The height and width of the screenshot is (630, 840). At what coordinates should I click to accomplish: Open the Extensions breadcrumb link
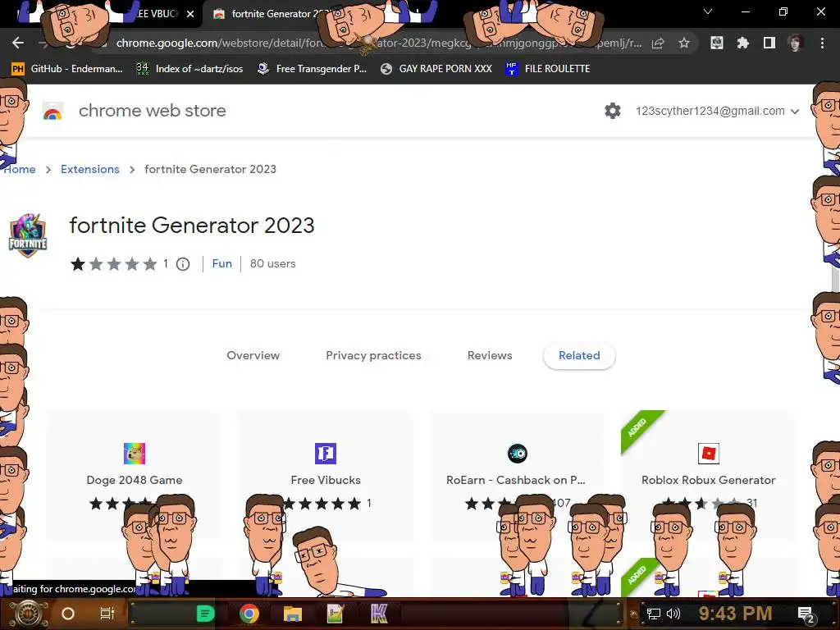point(90,169)
